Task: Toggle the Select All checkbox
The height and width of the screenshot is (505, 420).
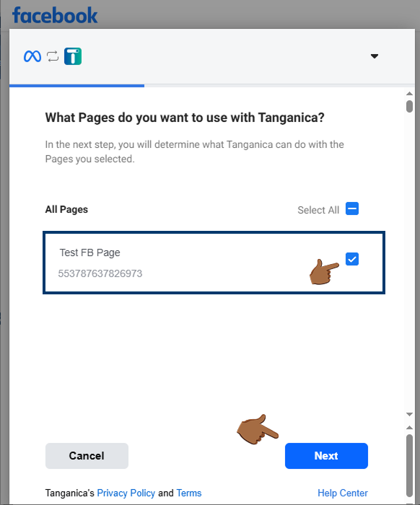Action: (x=352, y=208)
